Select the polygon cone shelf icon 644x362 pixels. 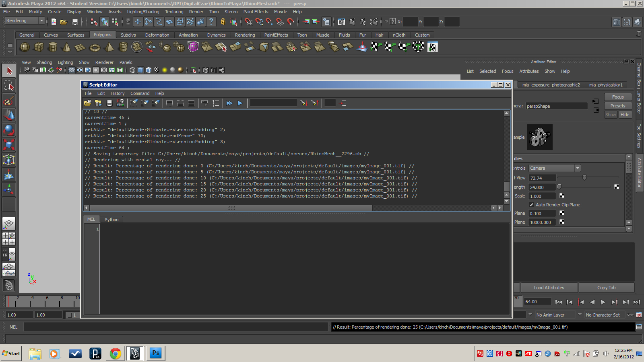[x=66, y=47]
